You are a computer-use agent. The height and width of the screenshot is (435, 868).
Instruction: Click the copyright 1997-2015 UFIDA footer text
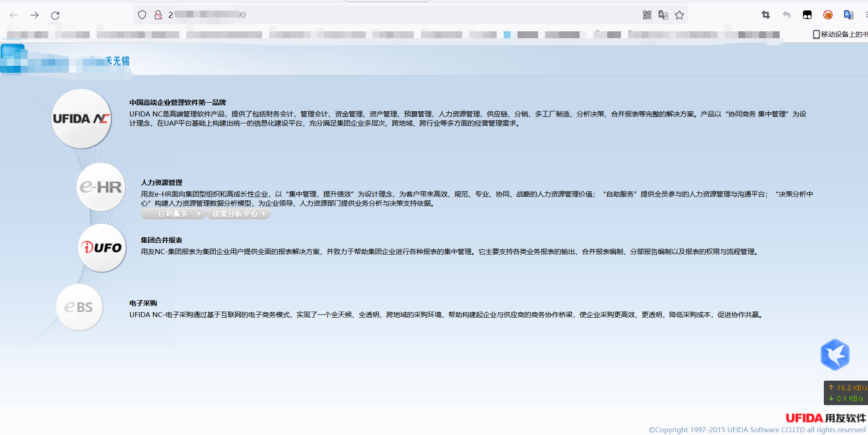tap(757, 430)
